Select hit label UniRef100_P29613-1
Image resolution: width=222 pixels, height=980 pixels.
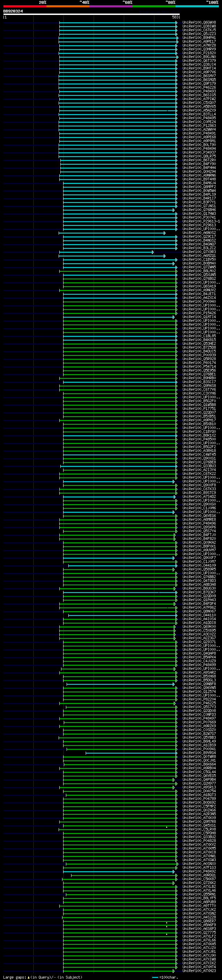point(201,221)
